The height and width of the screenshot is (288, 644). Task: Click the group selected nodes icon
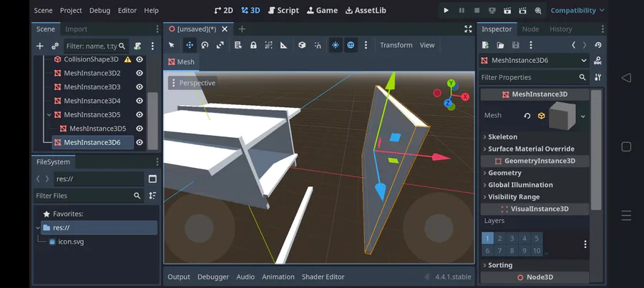tap(268, 45)
